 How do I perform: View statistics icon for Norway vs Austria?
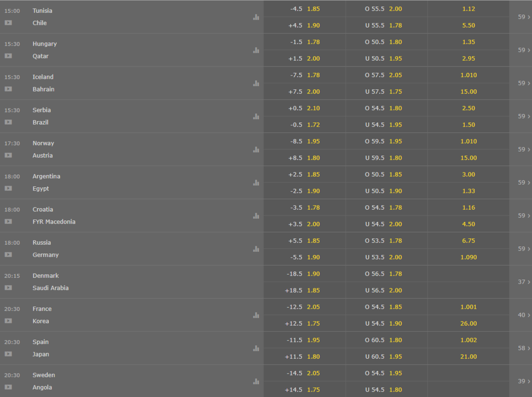pos(256,150)
